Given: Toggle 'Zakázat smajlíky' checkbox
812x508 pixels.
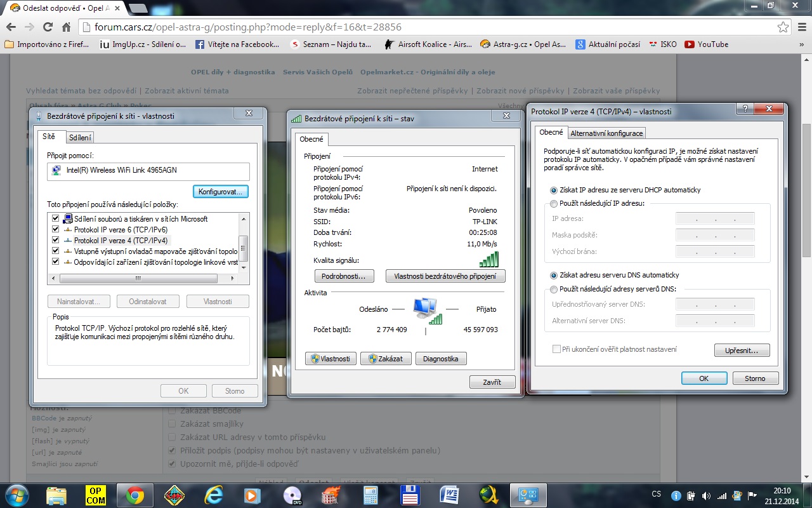Looking at the screenshot, I should 172,424.
